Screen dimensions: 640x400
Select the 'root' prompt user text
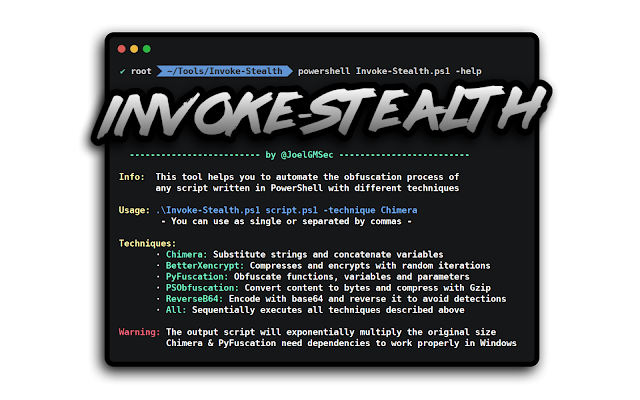click(141, 71)
